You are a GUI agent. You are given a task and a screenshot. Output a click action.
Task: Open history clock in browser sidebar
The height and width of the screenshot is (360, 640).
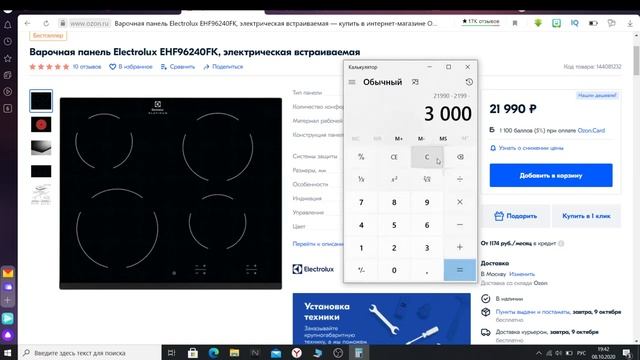click(x=8, y=42)
